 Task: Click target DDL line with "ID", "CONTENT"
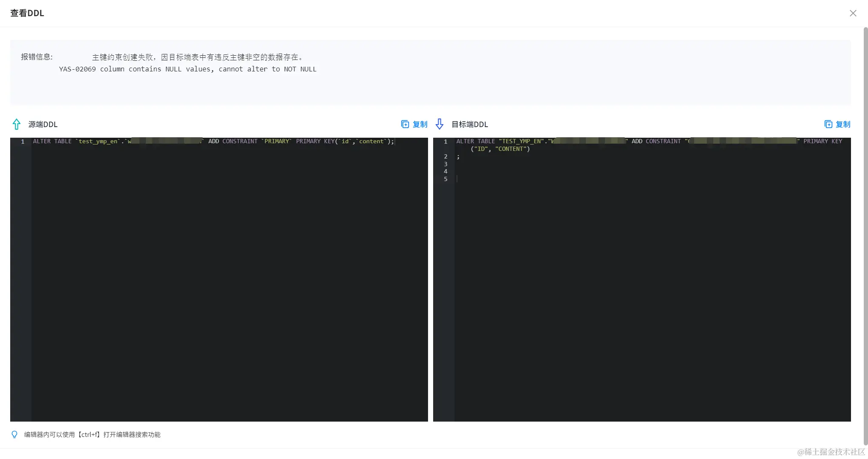[x=500, y=149]
